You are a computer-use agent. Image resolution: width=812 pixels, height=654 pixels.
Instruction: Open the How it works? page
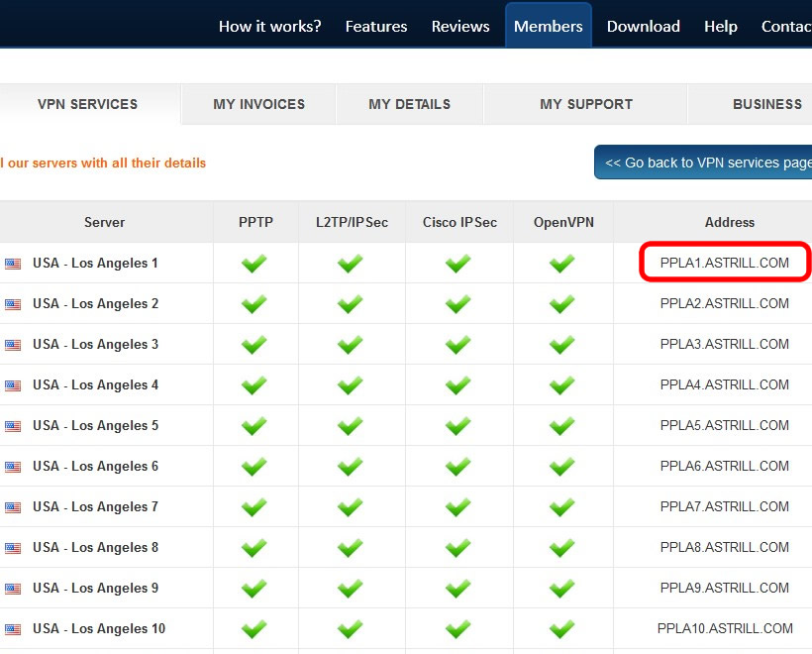point(269,26)
